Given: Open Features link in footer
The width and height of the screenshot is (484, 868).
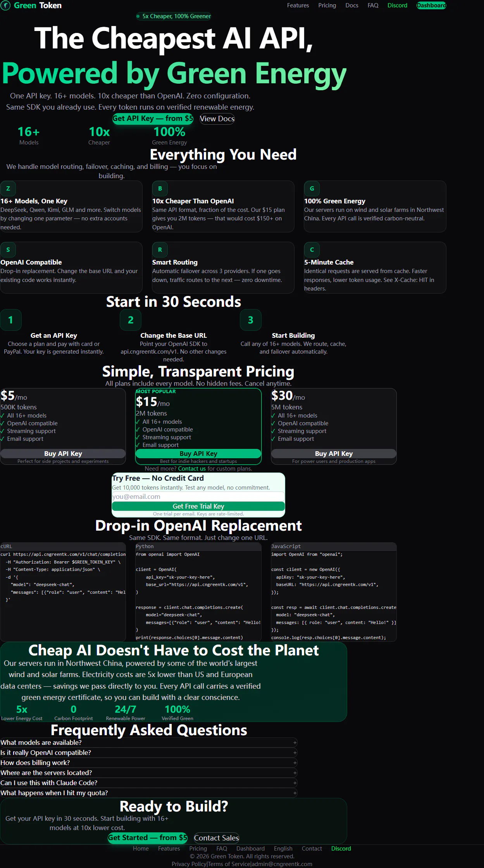Looking at the screenshot, I should point(169,849).
